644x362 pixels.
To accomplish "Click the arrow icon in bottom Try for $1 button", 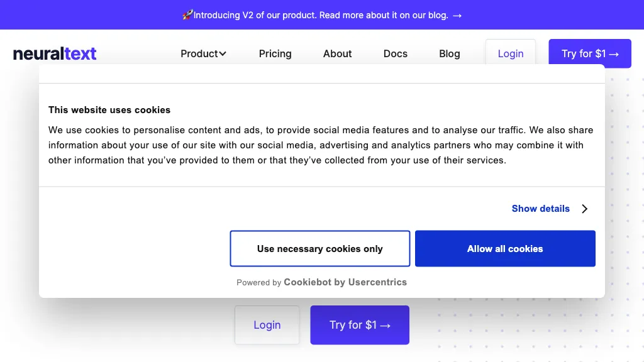I will pos(385,325).
